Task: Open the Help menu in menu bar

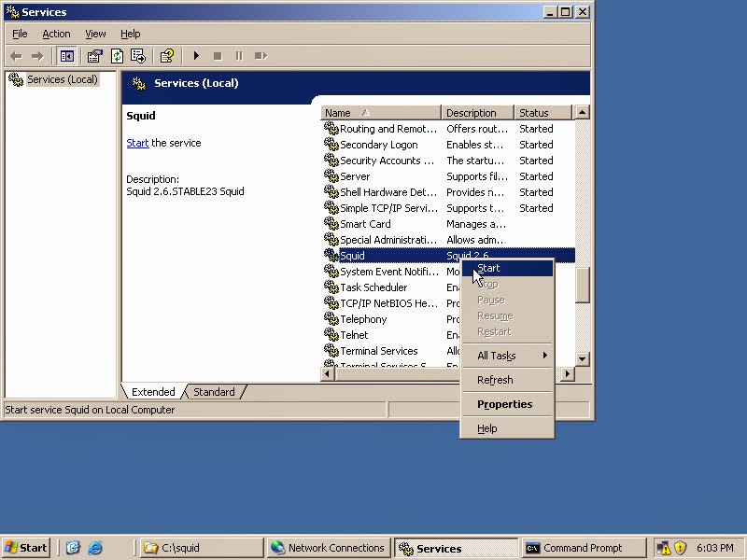Action: pyautogui.click(x=130, y=34)
